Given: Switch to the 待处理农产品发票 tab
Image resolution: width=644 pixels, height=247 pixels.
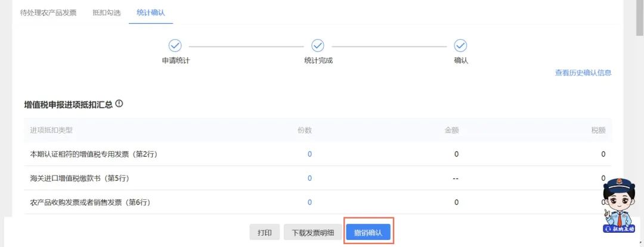Looking at the screenshot, I should [x=48, y=12].
